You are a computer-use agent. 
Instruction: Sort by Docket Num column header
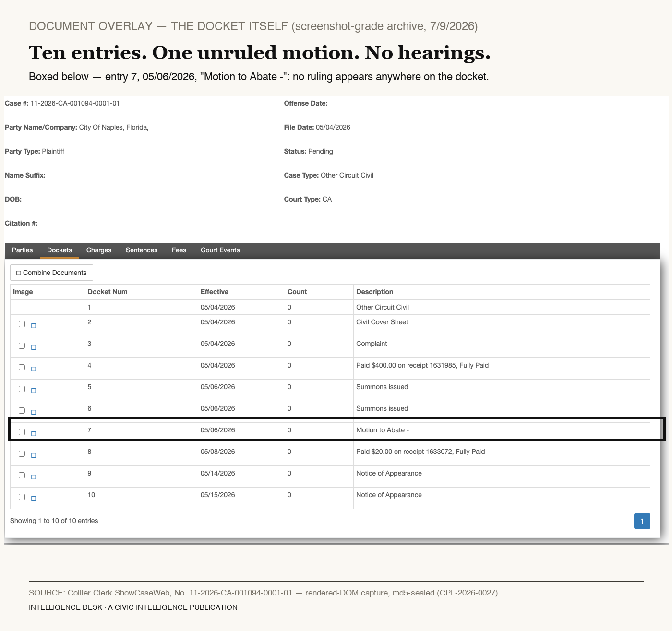point(142,292)
